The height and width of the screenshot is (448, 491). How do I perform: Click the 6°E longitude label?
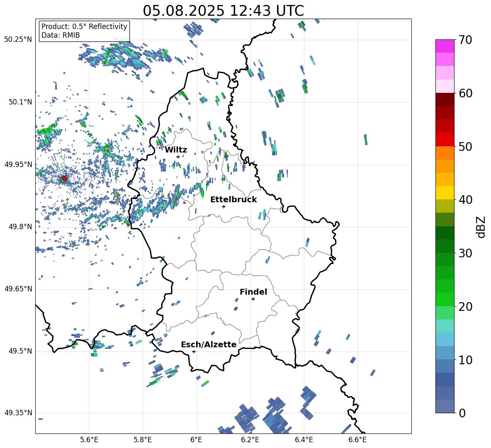click(196, 440)
